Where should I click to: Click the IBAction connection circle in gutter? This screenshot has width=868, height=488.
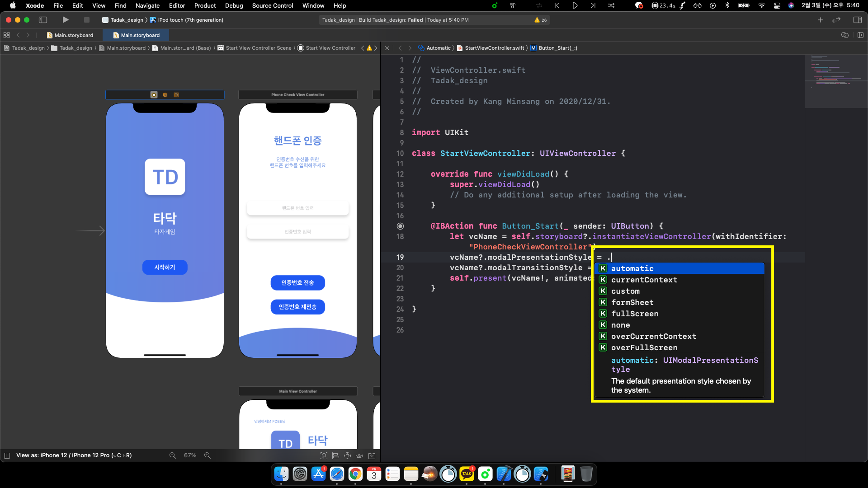pyautogui.click(x=400, y=226)
